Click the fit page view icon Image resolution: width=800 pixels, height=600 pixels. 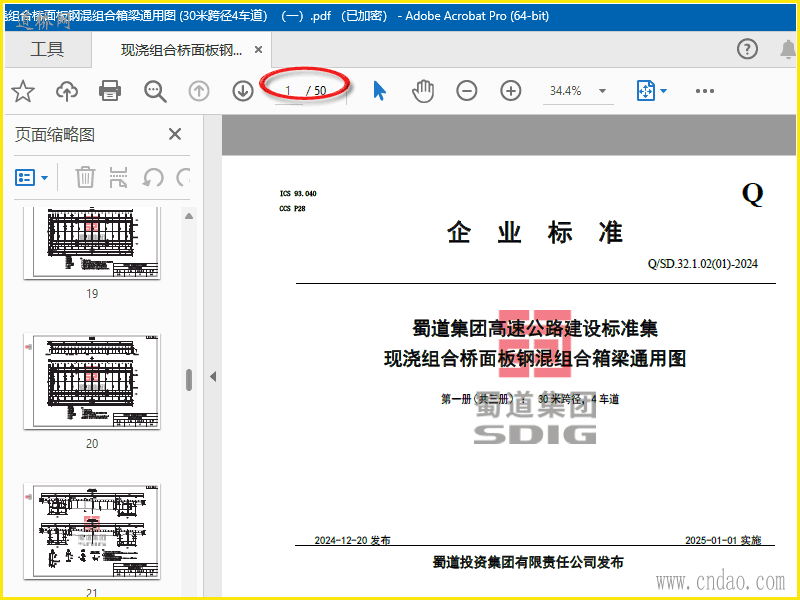point(645,91)
